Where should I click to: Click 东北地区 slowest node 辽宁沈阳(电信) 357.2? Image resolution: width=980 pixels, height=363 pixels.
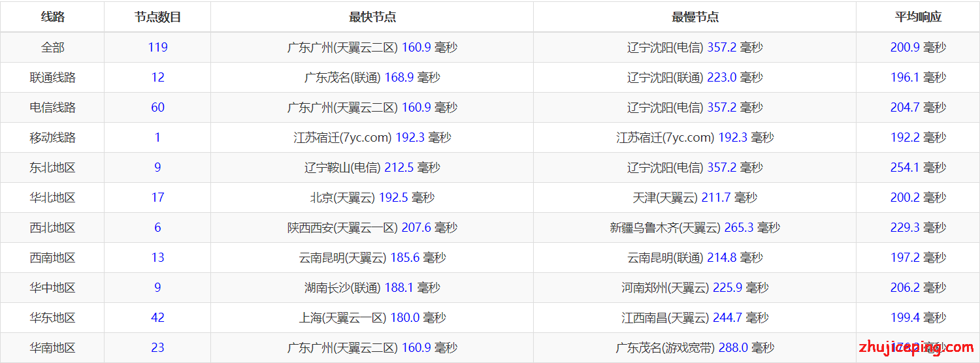pyautogui.click(x=695, y=167)
